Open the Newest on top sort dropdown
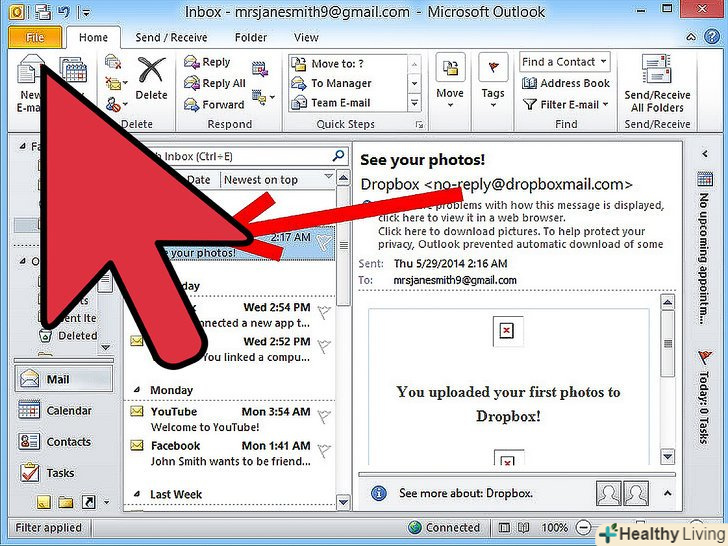The image size is (728, 546). click(x=278, y=180)
